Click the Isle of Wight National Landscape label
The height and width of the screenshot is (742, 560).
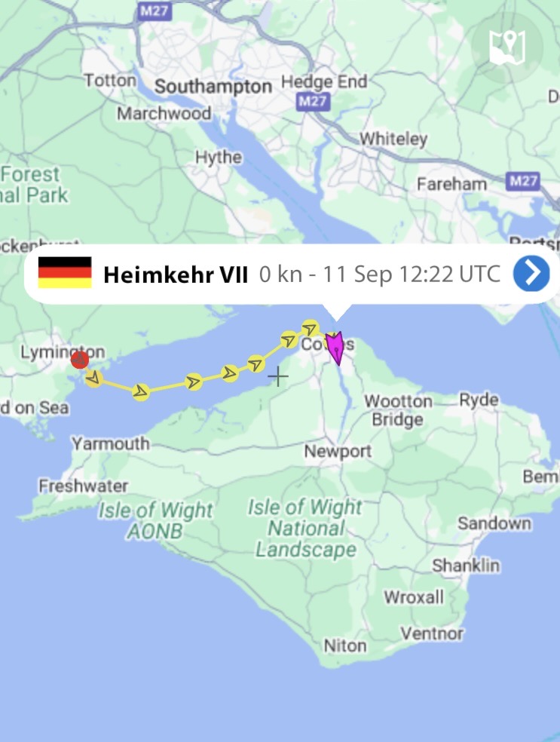pyautogui.click(x=305, y=528)
